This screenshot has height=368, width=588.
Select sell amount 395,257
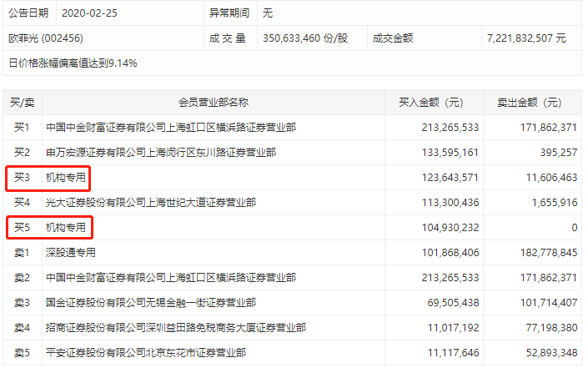point(558,153)
